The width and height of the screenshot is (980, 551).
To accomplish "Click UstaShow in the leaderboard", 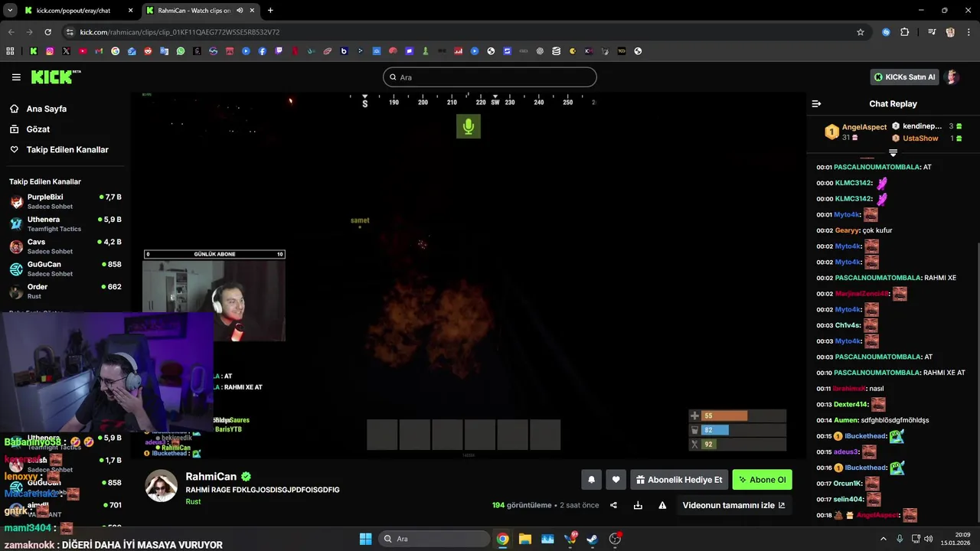I will click(x=920, y=139).
